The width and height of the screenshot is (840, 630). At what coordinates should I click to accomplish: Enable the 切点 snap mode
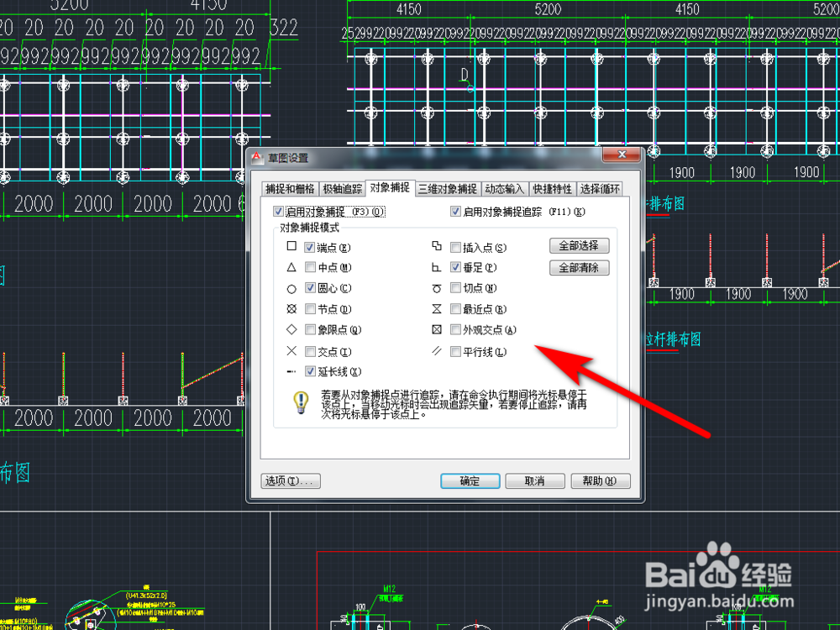coord(455,287)
